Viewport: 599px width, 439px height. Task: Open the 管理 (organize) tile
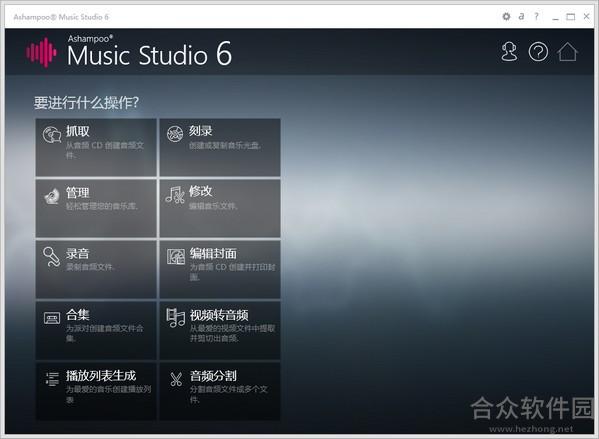point(96,208)
